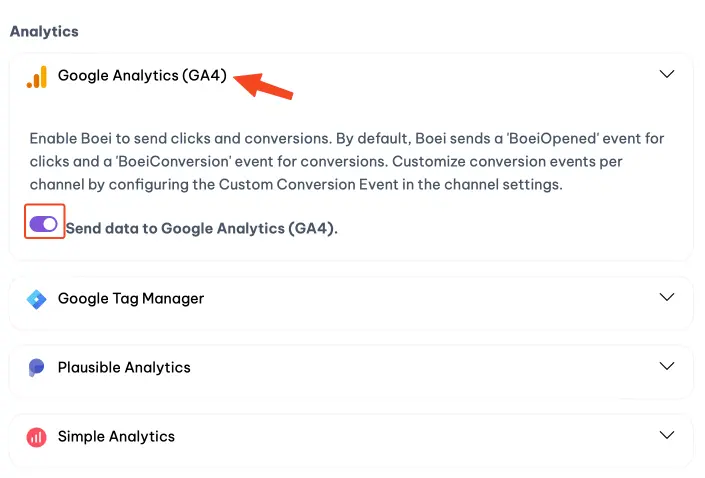Screen dimensions: 705x478
Task: Disable the send data to GA4 switch
Action: (44, 224)
